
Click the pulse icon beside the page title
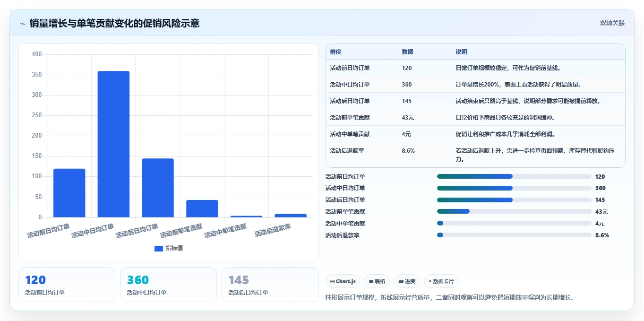[x=22, y=24]
